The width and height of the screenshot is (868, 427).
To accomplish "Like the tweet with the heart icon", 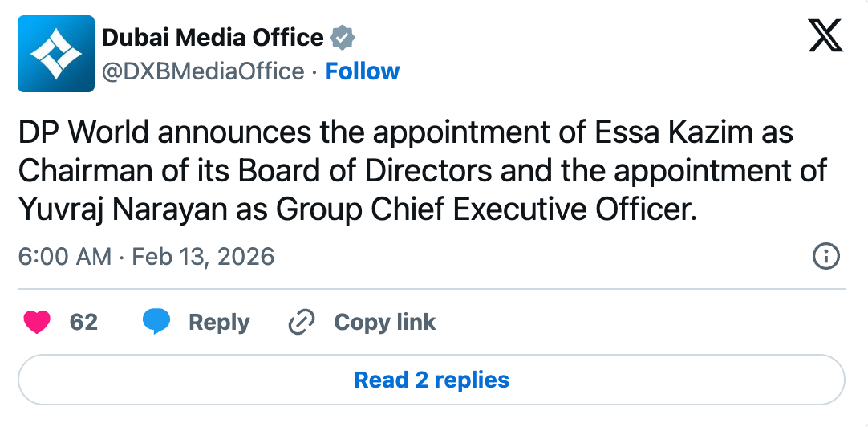I will tap(37, 323).
